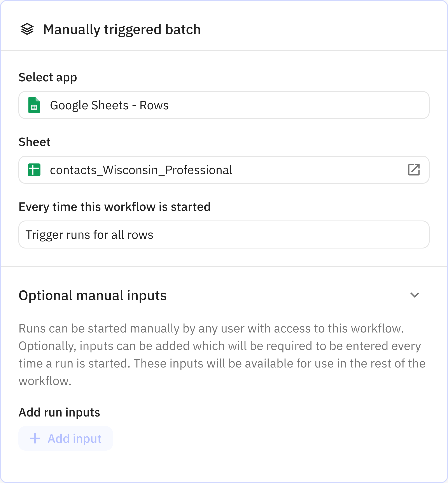This screenshot has width=448, height=483.
Task: Click the Sheet field label
Action: pos(34,142)
